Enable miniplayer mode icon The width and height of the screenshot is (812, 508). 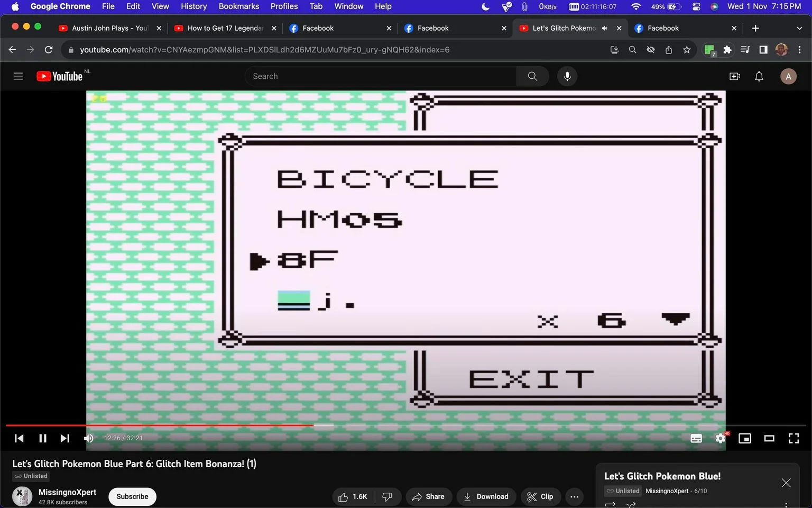point(745,438)
